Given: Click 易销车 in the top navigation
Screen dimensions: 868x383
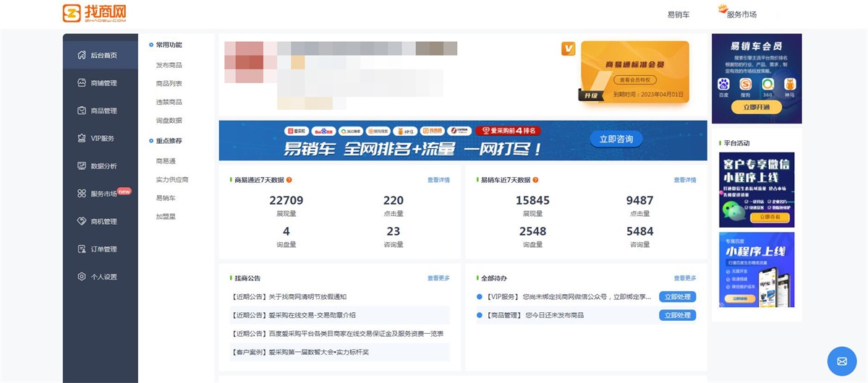Looking at the screenshot, I should (x=678, y=14).
